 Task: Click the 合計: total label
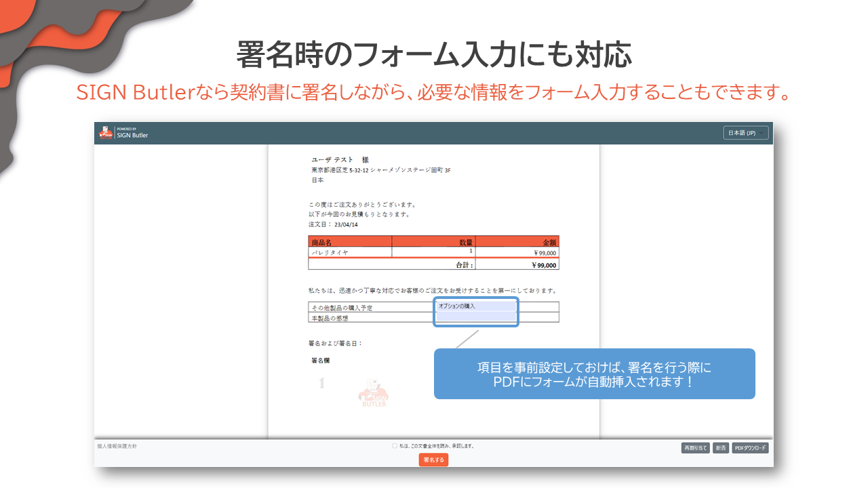pos(465,265)
